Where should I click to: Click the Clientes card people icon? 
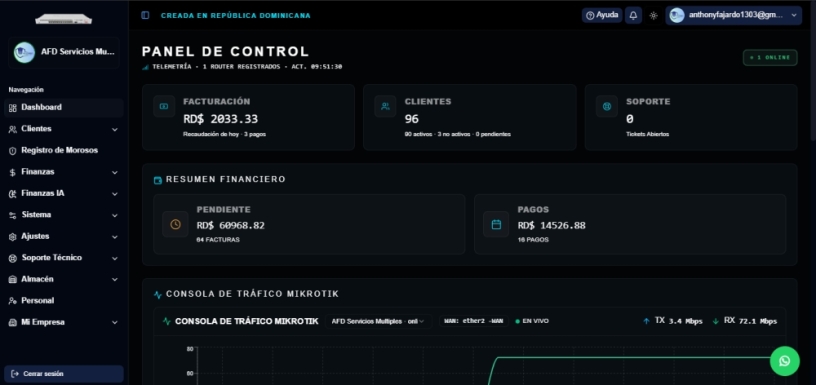click(x=385, y=106)
